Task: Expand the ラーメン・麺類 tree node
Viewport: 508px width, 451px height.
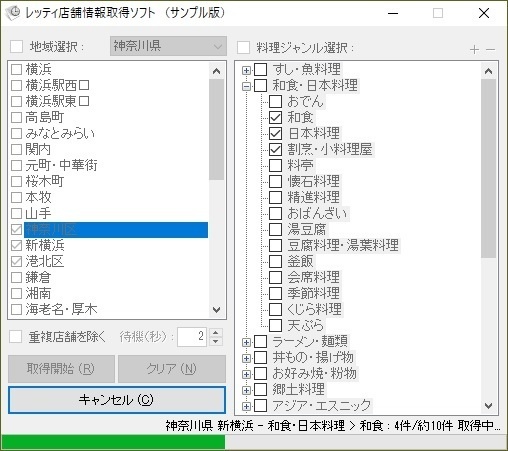Action: (246, 342)
